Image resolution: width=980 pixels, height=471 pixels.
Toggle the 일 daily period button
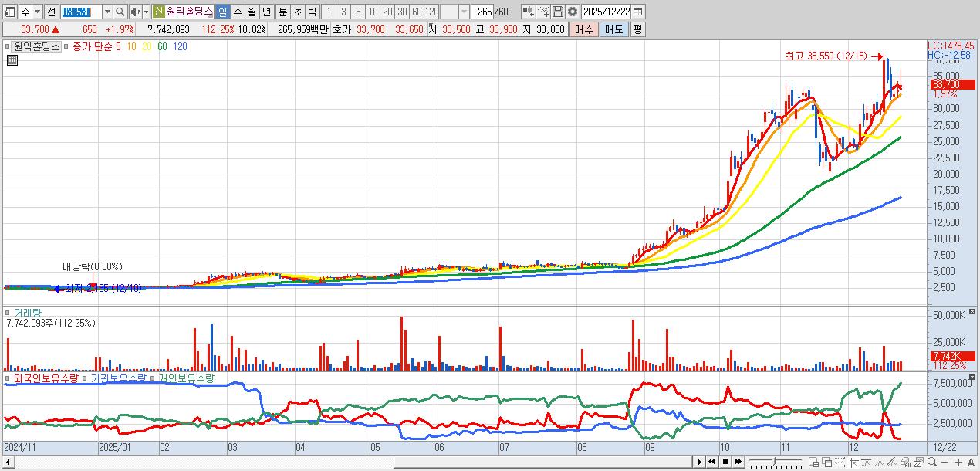click(222, 12)
